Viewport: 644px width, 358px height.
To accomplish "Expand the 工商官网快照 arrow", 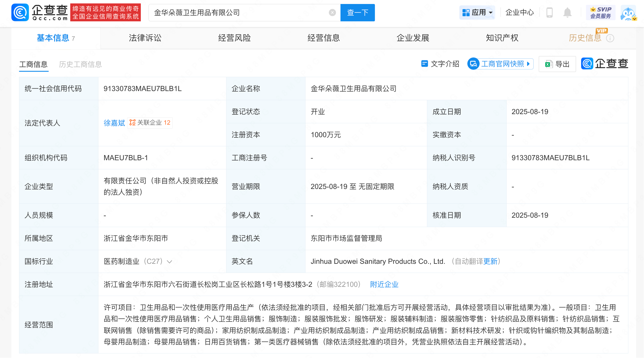I will point(528,64).
